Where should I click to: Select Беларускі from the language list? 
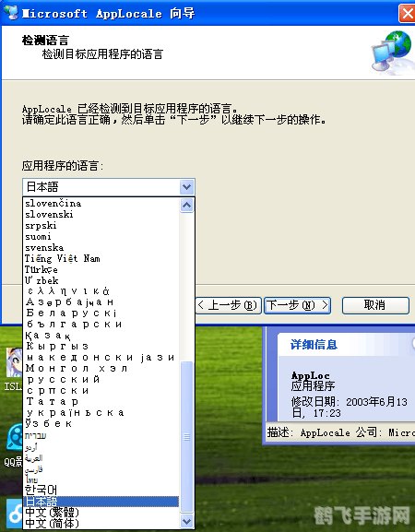point(101,313)
